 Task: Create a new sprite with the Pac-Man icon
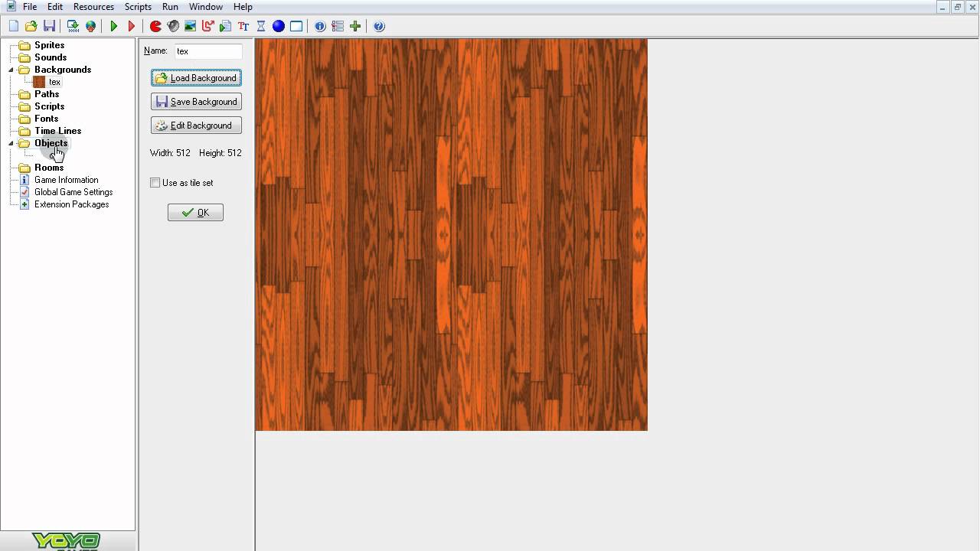click(155, 26)
